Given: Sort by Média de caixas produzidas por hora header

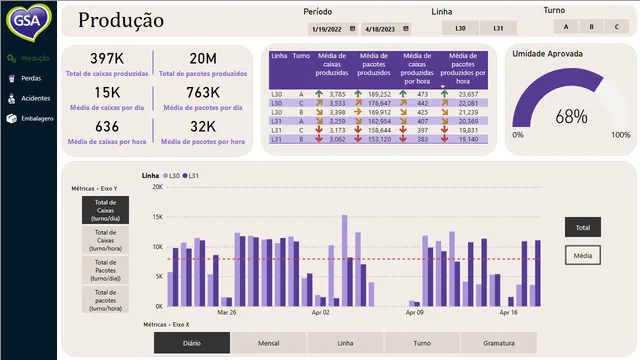Looking at the screenshot, I should click(x=417, y=69).
